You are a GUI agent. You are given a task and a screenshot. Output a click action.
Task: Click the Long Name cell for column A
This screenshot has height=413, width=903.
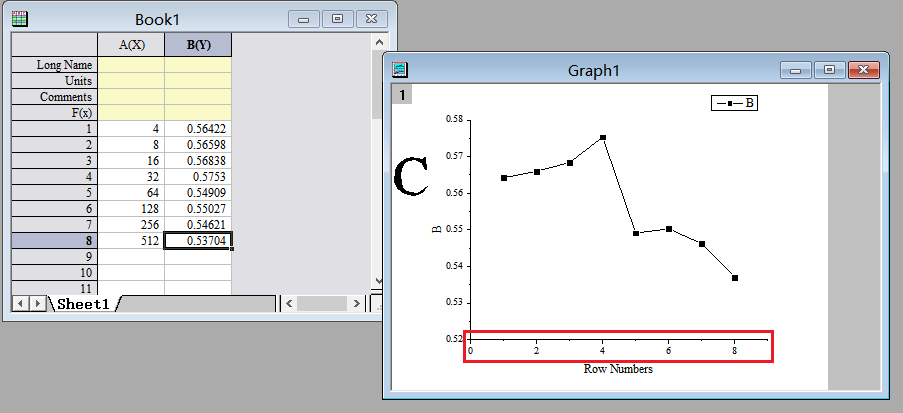(x=131, y=65)
